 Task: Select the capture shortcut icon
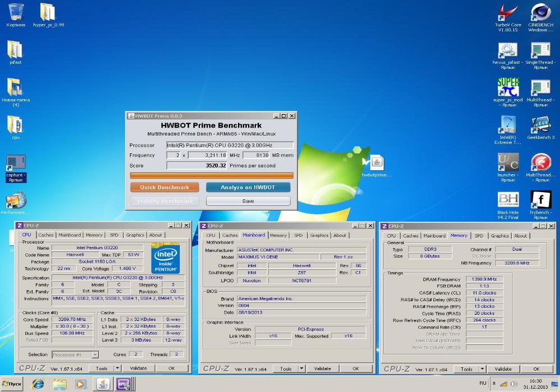coord(16,168)
